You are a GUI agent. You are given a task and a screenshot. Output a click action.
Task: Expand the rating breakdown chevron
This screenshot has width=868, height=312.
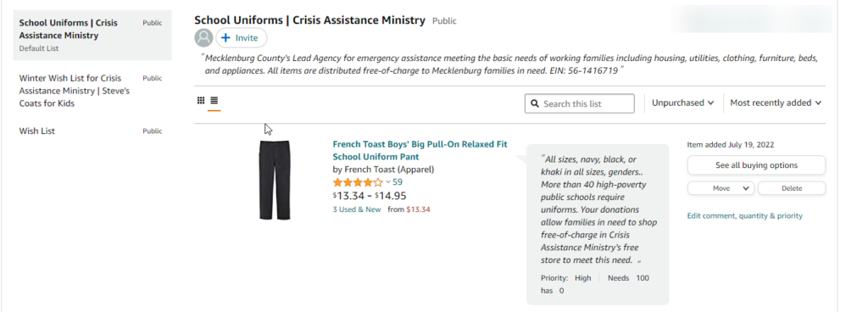click(388, 182)
